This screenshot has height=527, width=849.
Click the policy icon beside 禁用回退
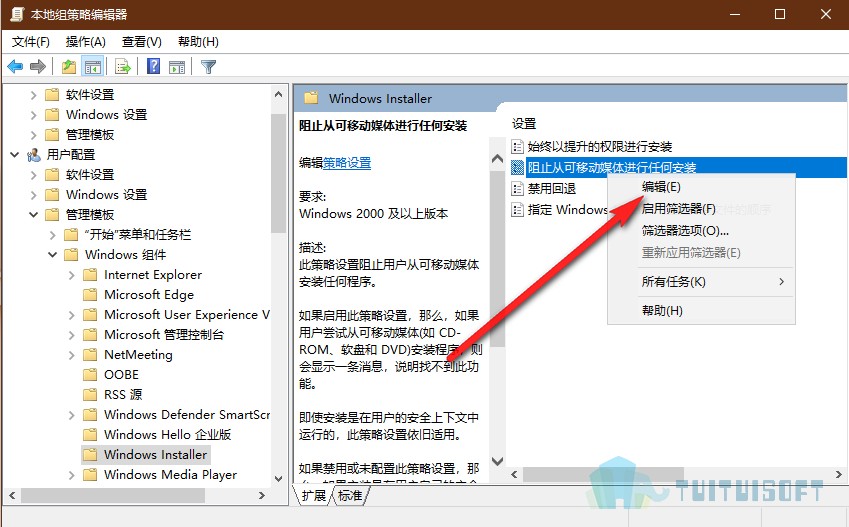tap(518, 188)
